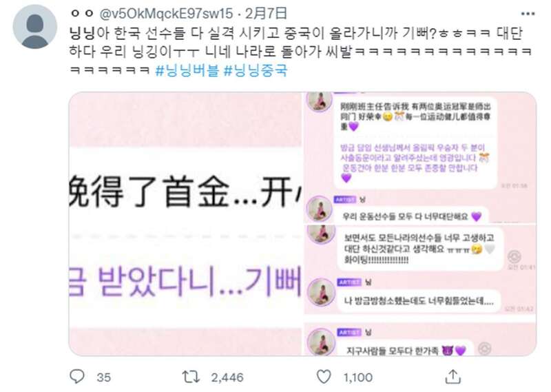
Task: Click the share upload icon
Action: click(x=453, y=377)
